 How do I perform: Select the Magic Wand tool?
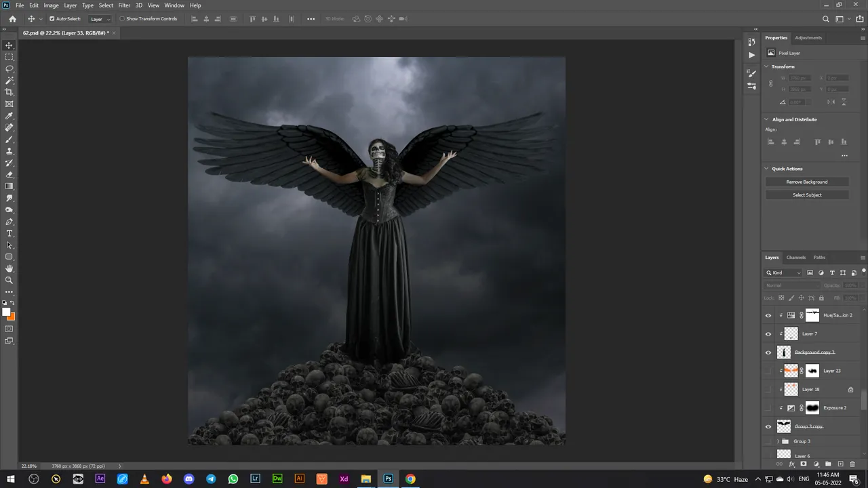point(9,81)
